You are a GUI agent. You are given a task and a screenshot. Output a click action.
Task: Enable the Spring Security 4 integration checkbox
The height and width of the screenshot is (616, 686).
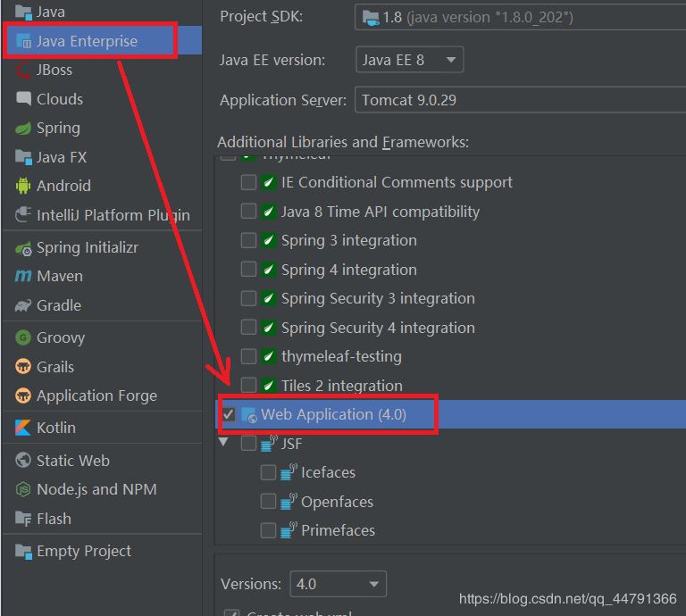pyautogui.click(x=248, y=328)
